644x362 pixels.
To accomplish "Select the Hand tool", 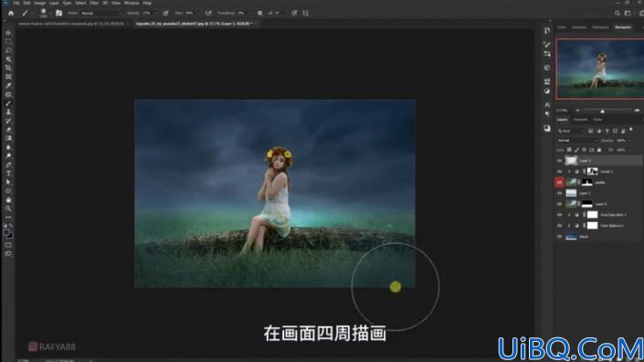I will [x=8, y=199].
